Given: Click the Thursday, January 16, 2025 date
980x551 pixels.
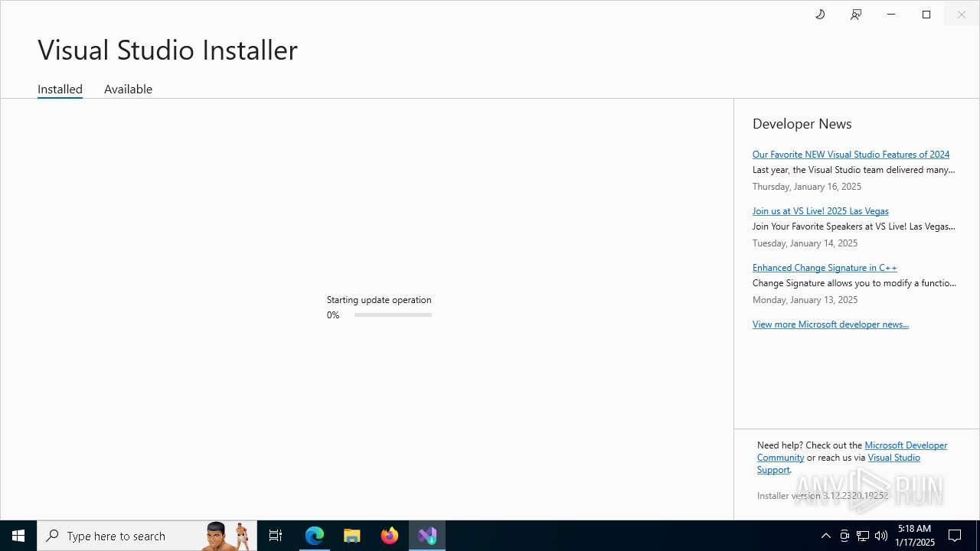Looking at the screenshot, I should [806, 187].
